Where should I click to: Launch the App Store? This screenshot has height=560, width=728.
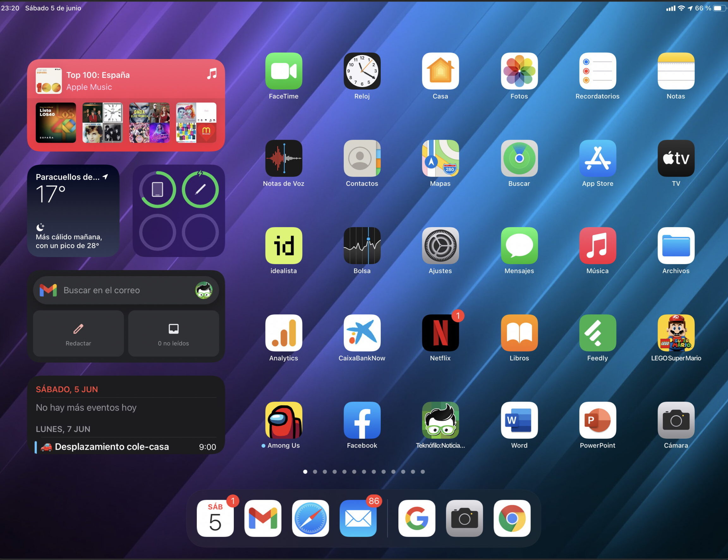point(597,158)
